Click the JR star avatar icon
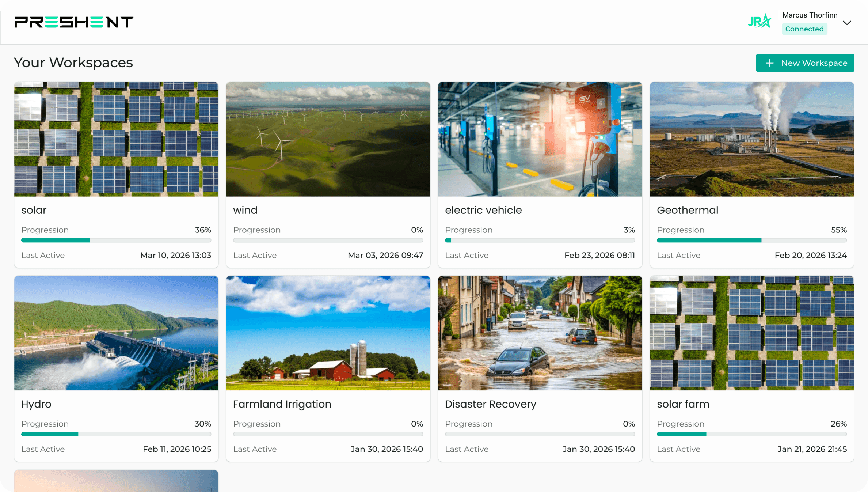 pyautogui.click(x=759, y=22)
